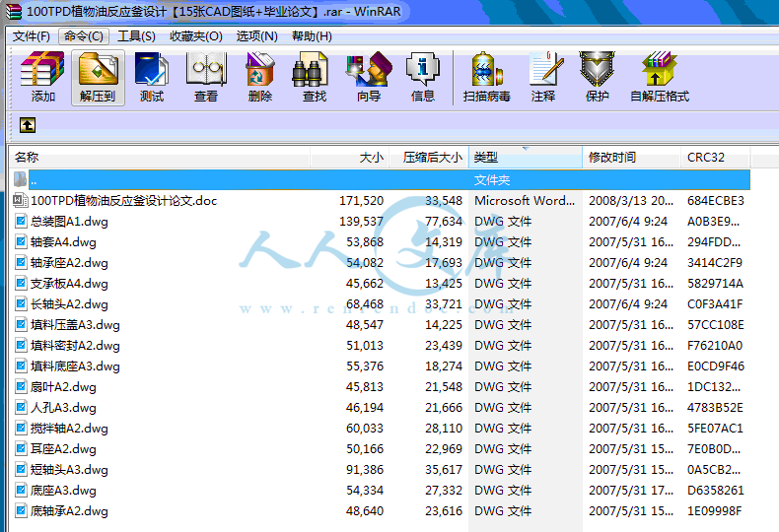Sort by the 名称 column header
The image size is (779, 532).
160,158
